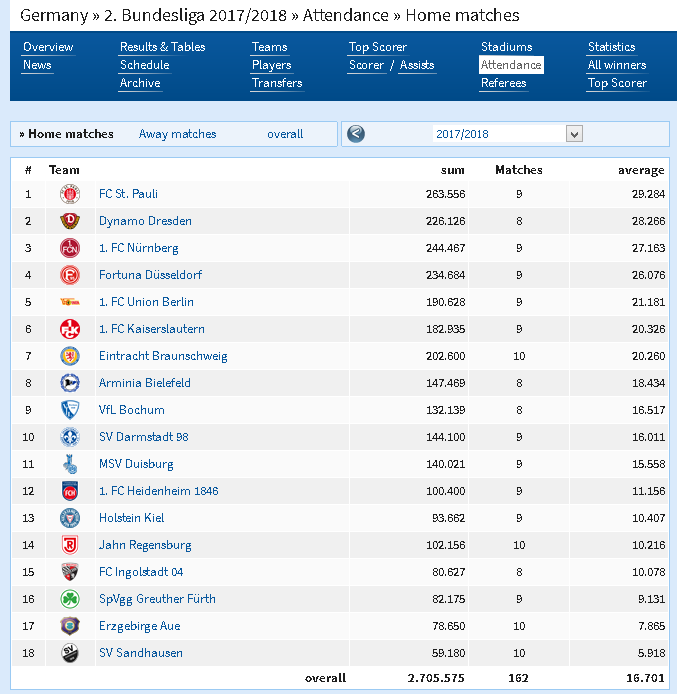Screen dimensions: 677x694
Task: Click the Jahn Regensburg crest icon
Action: tap(70, 545)
